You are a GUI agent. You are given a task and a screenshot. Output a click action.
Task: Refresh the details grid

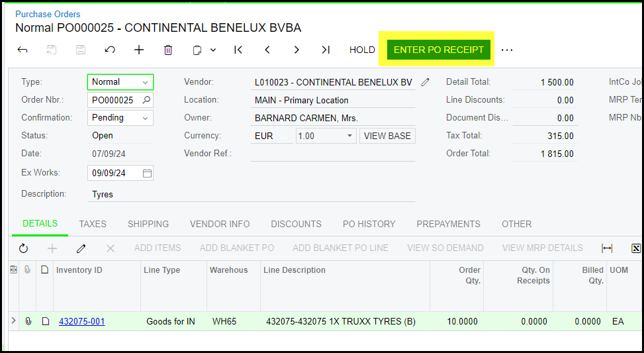pyautogui.click(x=24, y=248)
